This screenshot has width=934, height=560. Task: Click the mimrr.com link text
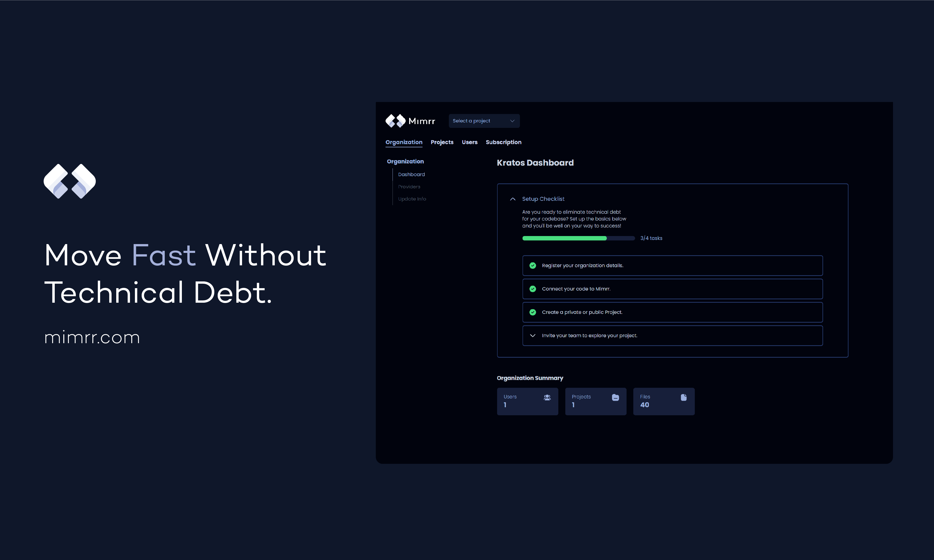point(92,337)
